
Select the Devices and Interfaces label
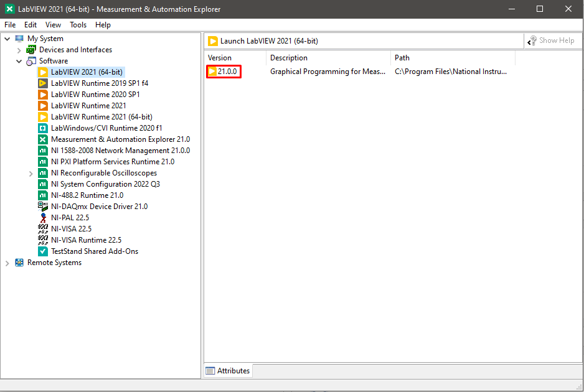click(75, 50)
